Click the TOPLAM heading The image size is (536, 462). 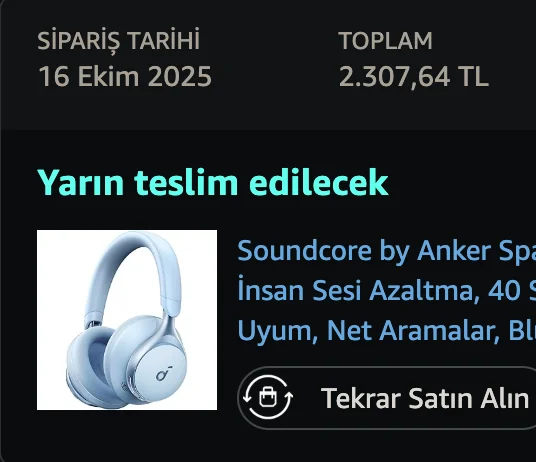click(386, 41)
